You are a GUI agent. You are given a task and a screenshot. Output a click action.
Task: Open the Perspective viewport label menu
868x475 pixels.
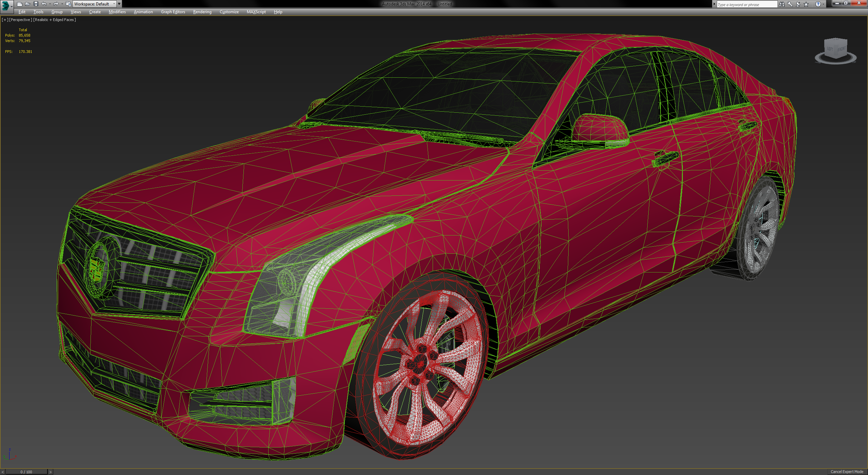(x=20, y=20)
